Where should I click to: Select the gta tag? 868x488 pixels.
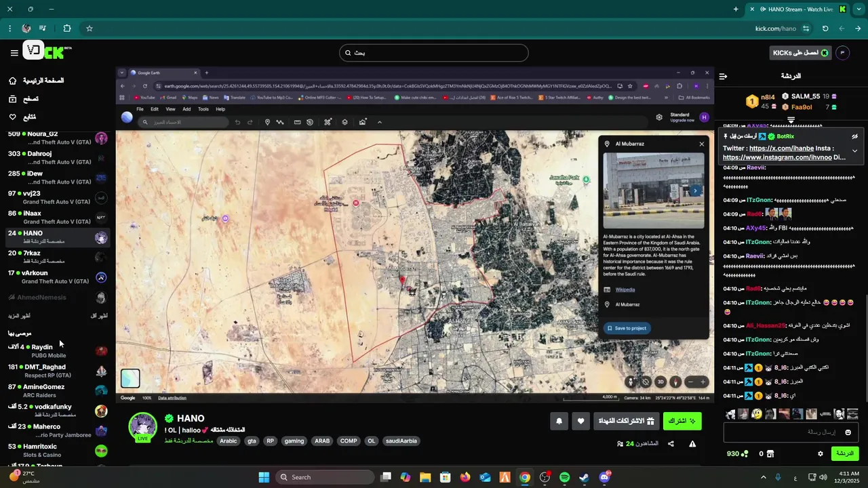click(x=252, y=441)
